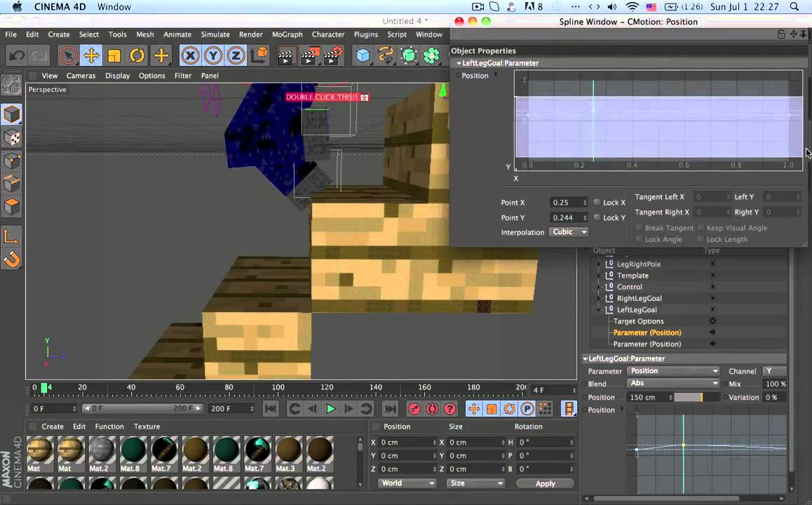Click the Wi-Fi icon in the menu bar
The height and width of the screenshot is (505, 812).
pyautogui.click(x=632, y=7)
